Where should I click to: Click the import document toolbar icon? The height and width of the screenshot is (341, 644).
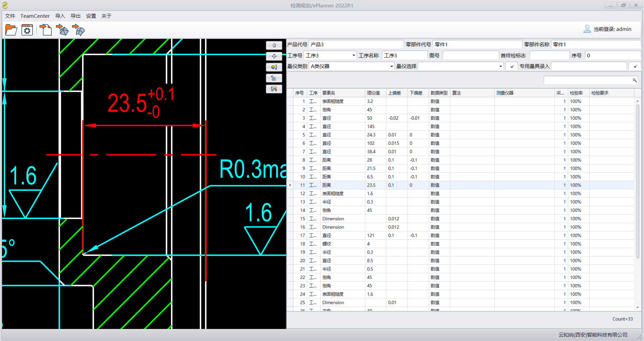[x=46, y=30]
